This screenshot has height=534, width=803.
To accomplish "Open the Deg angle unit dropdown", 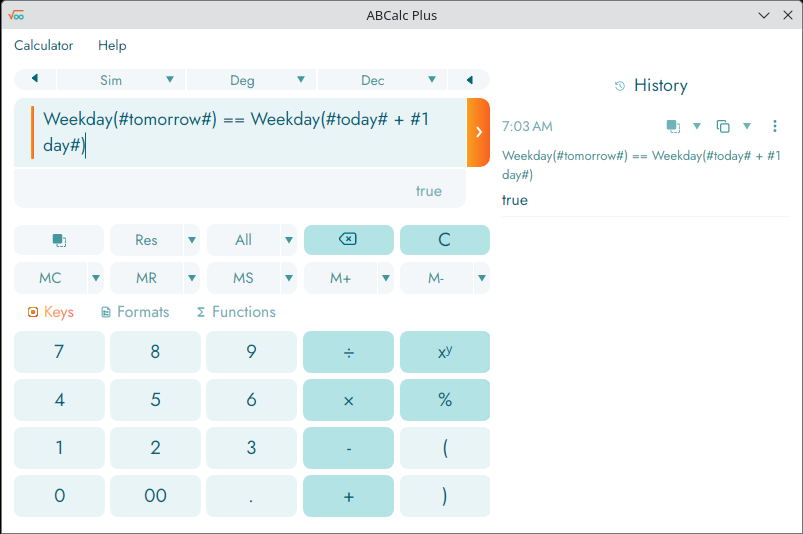I will point(301,80).
